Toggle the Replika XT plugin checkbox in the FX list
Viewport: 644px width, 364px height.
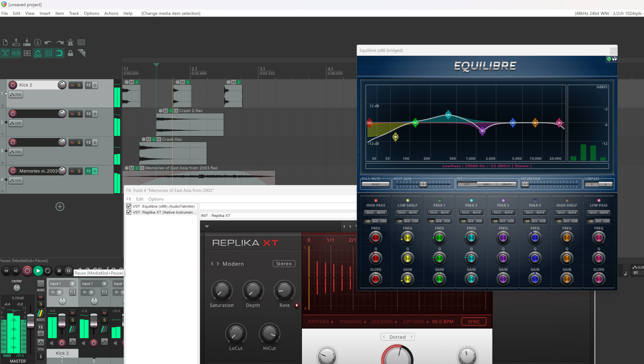[129, 212]
